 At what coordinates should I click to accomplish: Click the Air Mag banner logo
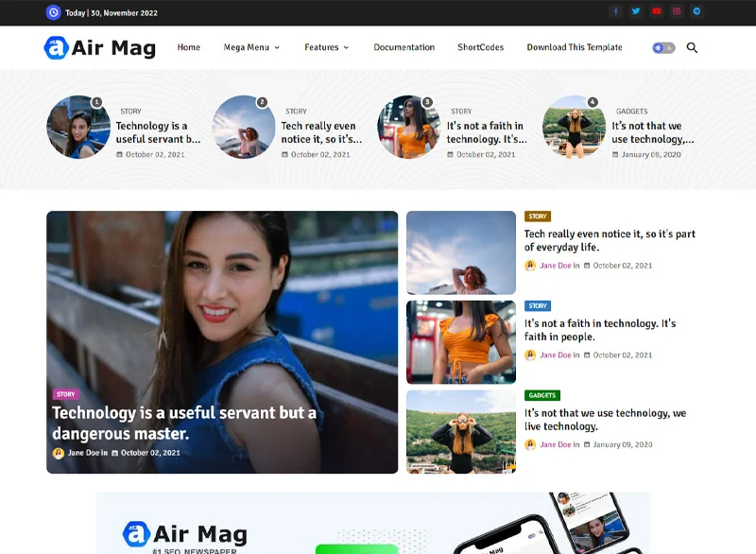click(185, 534)
